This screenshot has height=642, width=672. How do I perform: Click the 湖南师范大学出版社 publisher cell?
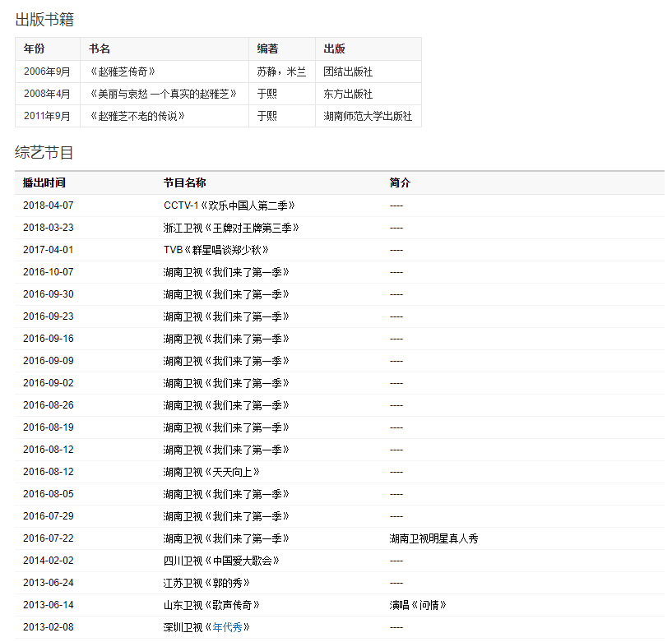[x=368, y=116]
